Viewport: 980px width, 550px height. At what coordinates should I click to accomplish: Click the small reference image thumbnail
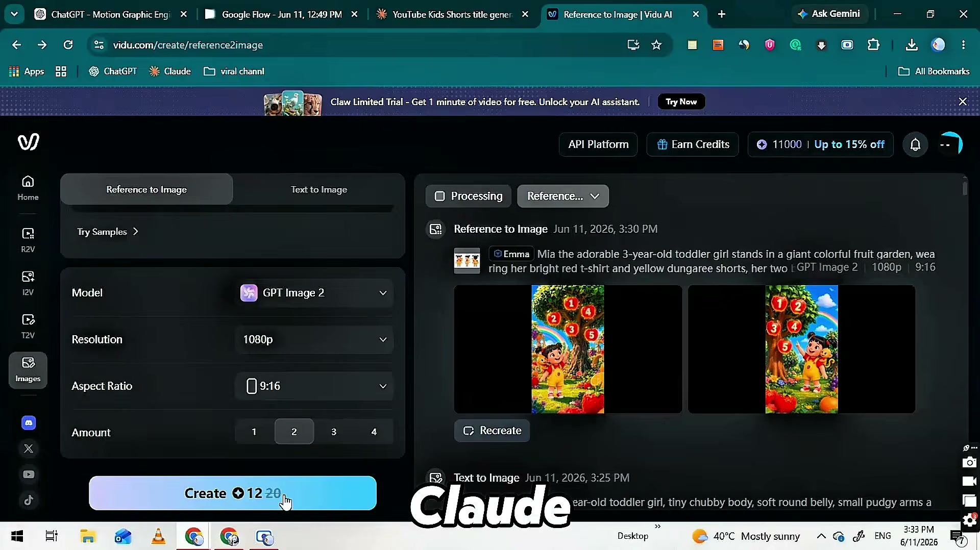click(467, 261)
